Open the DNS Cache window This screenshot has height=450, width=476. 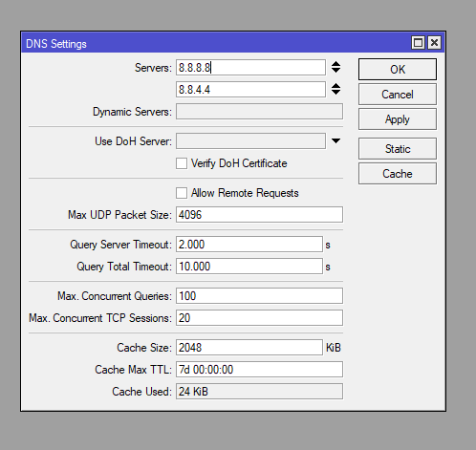[398, 174]
